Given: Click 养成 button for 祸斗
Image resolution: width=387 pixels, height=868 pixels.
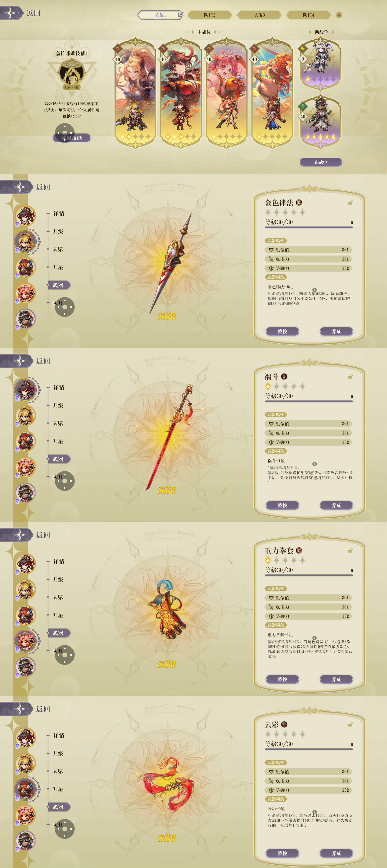Looking at the screenshot, I should 336,505.
